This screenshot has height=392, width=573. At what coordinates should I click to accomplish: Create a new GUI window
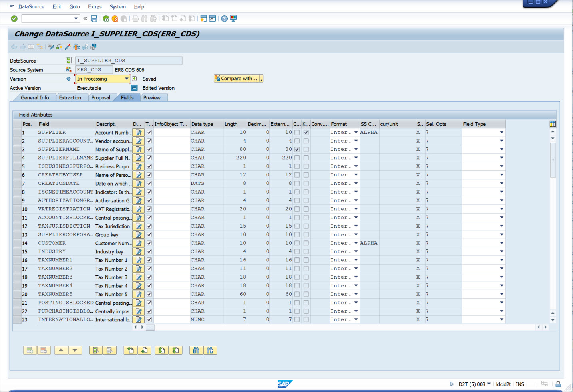(204, 18)
